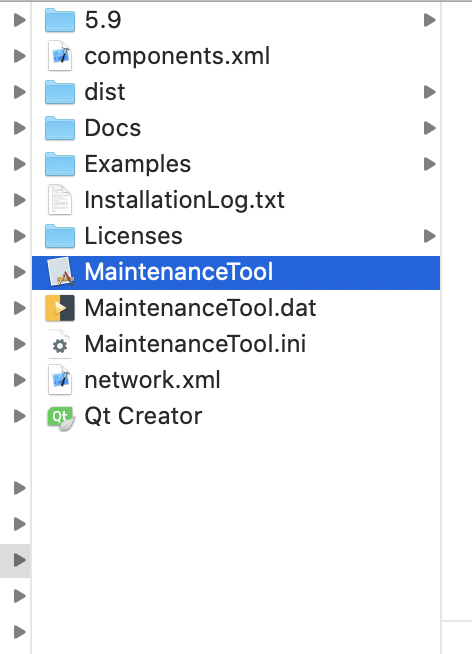
Task: Select the "MaintenanceTool.ini" file name
Action: pos(195,344)
